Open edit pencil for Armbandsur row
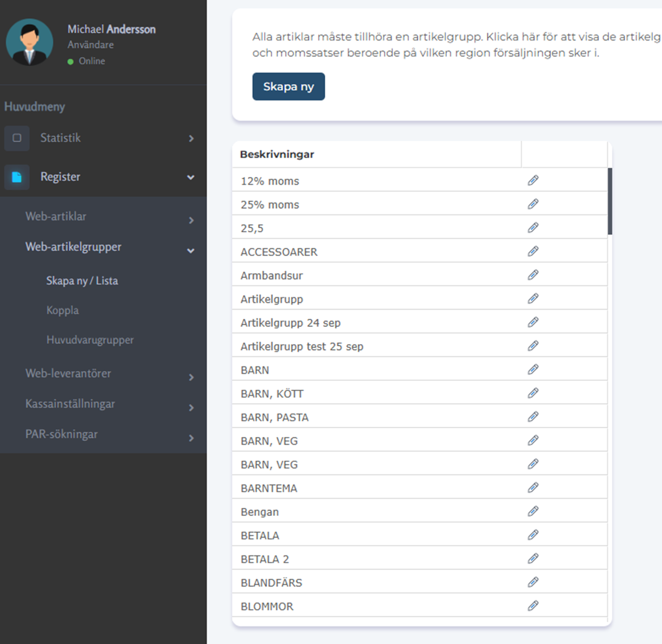This screenshot has height=644, width=662. 533,275
